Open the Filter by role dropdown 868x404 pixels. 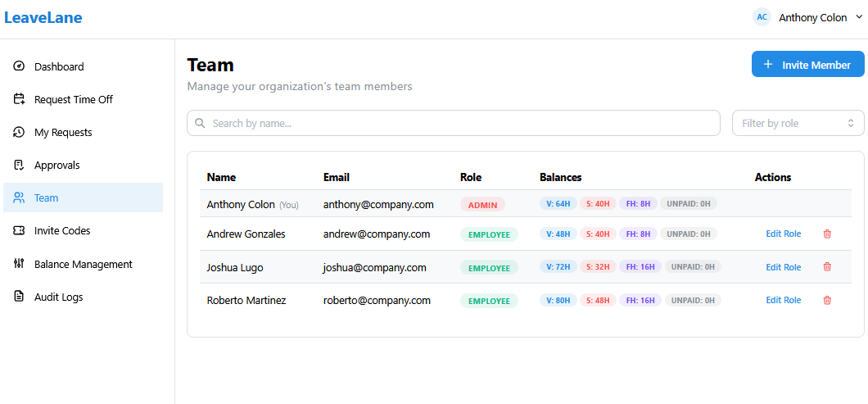(798, 123)
